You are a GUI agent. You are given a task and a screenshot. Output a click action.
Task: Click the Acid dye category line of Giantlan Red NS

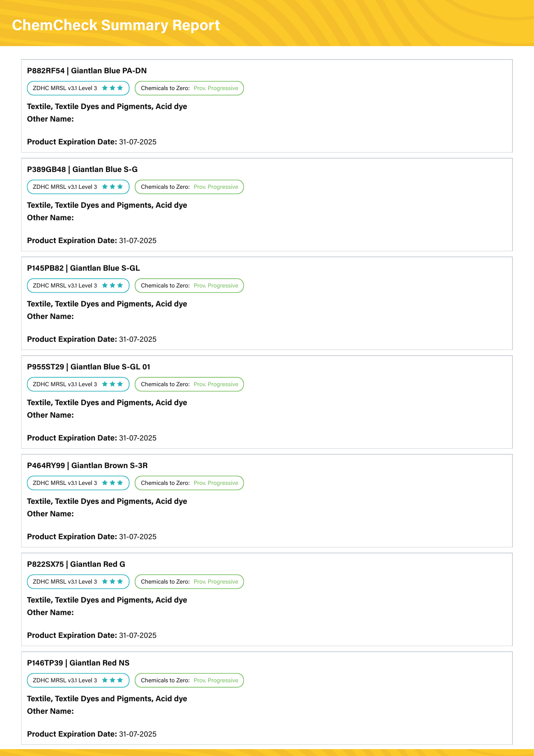[x=107, y=699]
